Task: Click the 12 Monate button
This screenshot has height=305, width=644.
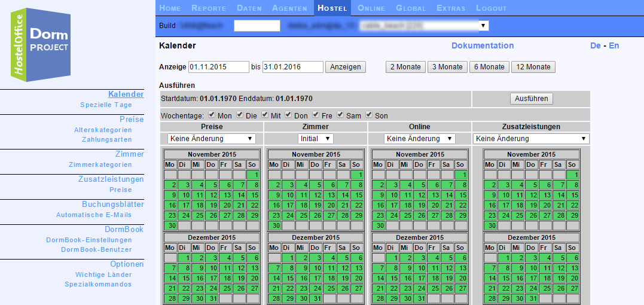Action: click(533, 67)
